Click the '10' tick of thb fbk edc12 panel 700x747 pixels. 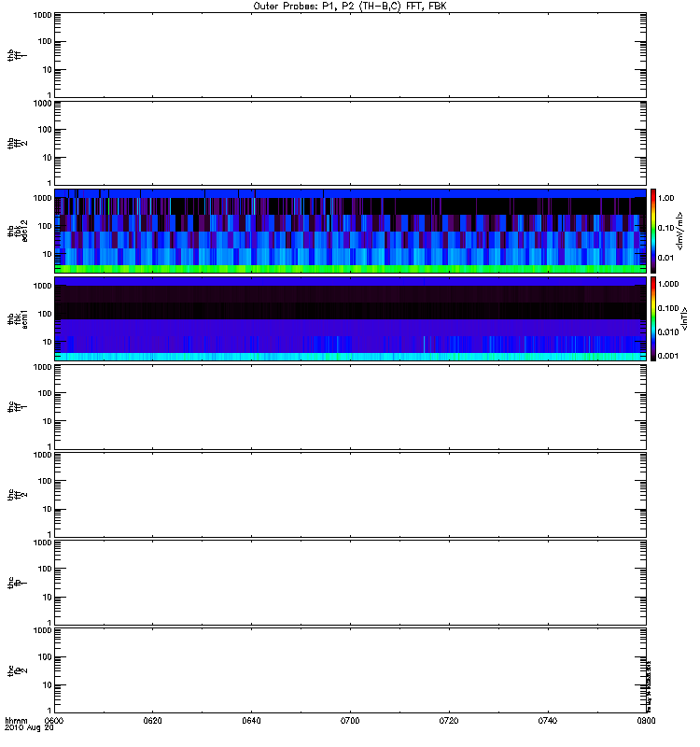pyautogui.click(x=48, y=254)
